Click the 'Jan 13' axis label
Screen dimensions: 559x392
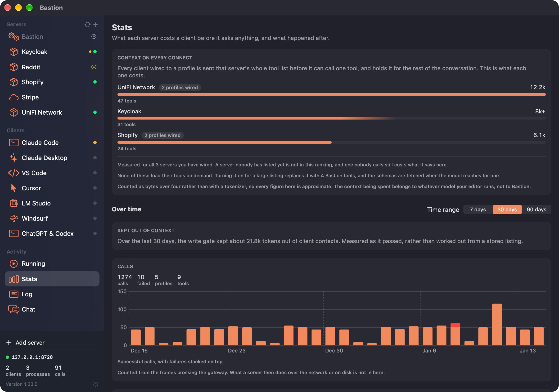[x=527, y=351]
